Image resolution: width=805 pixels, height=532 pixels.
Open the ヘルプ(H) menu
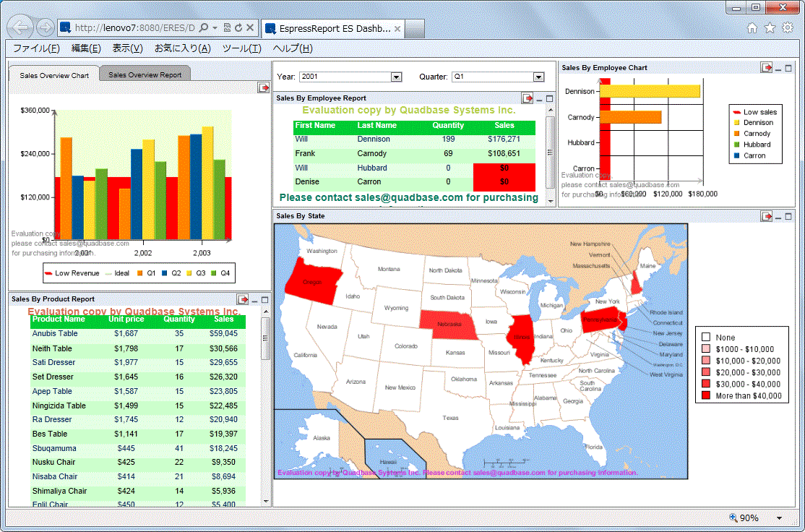coord(293,48)
